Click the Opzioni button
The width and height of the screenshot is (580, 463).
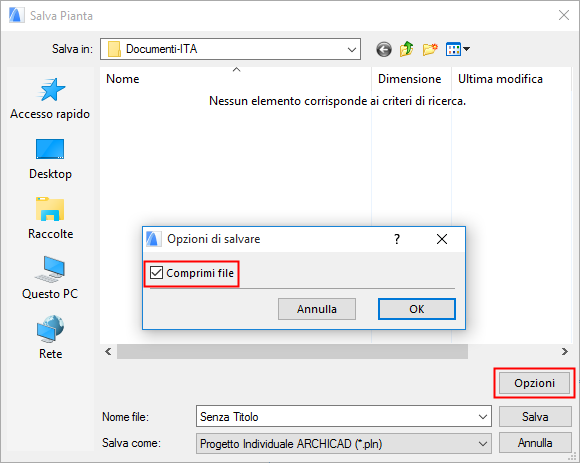click(x=534, y=383)
